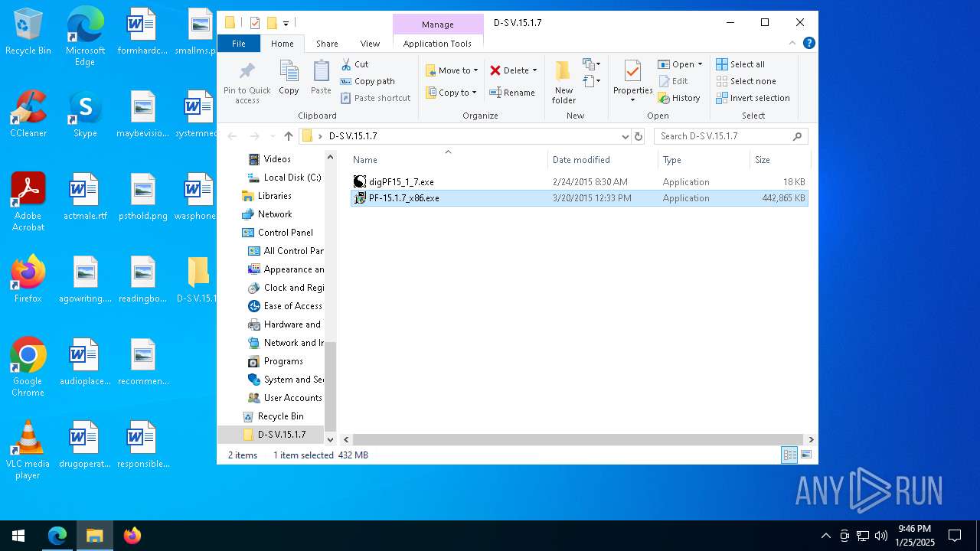Expand the address bar history dropdown
Screen dimensions: 980x551
point(625,136)
